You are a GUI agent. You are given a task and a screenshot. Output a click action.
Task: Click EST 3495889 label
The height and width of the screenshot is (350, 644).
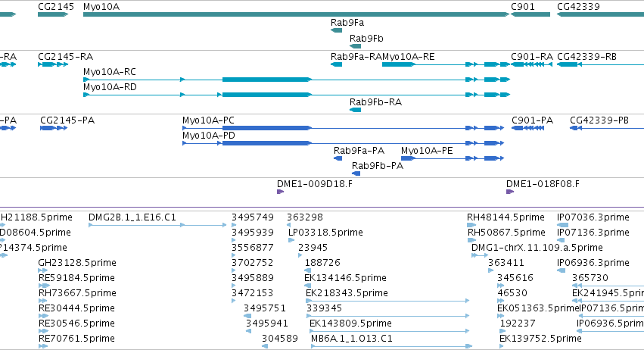[253, 278]
